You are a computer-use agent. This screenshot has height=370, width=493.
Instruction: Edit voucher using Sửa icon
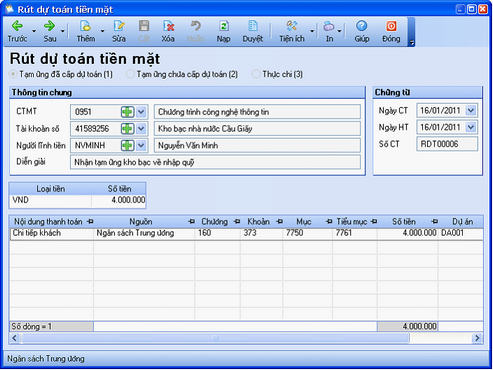pyautogui.click(x=119, y=26)
